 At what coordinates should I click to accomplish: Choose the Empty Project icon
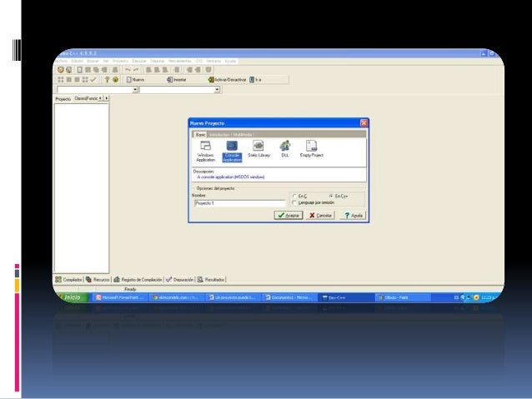[x=312, y=149]
